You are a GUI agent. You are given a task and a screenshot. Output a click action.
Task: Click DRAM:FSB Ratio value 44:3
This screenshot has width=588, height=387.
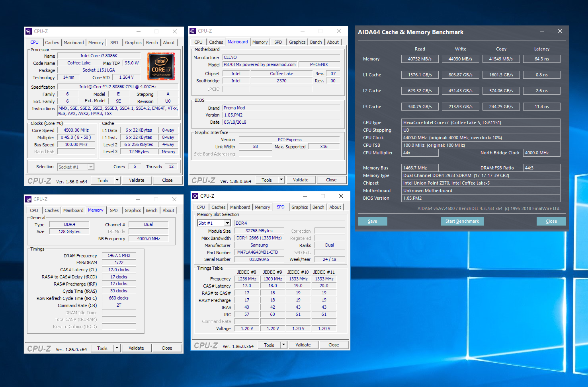(542, 168)
